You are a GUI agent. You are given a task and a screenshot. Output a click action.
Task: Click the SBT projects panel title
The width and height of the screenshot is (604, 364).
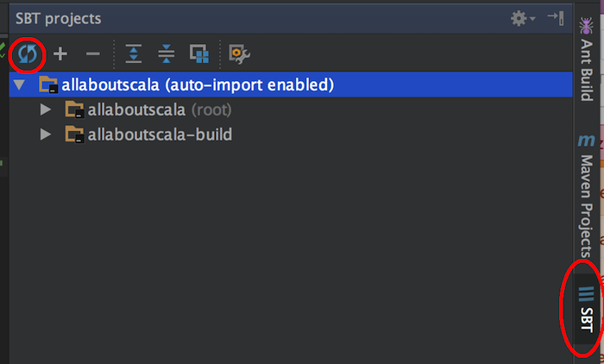[58, 18]
